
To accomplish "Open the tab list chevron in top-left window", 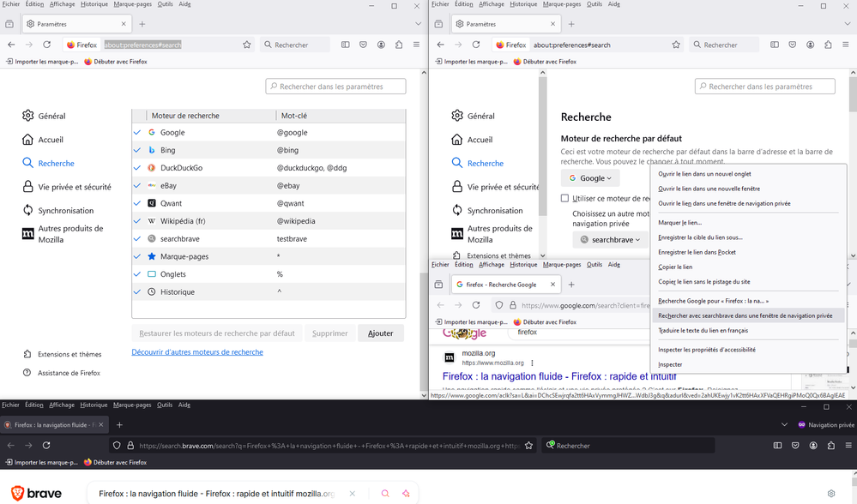I will pyautogui.click(x=418, y=24).
